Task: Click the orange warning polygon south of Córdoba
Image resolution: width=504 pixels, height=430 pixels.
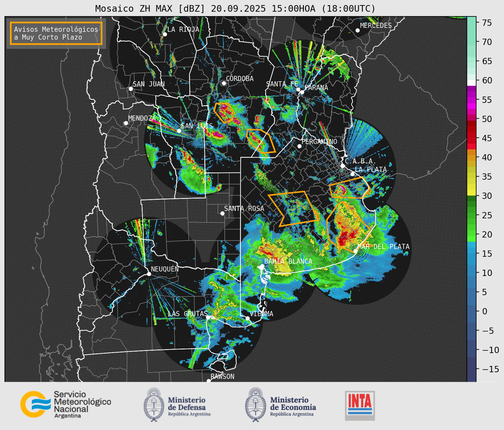Action: (x=225, y=112)
